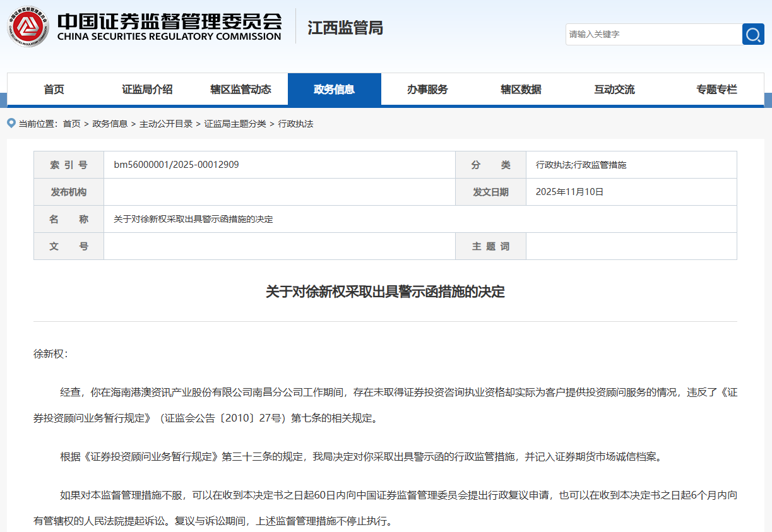Navigate to 辖区数据 tab

click(521, 90)
